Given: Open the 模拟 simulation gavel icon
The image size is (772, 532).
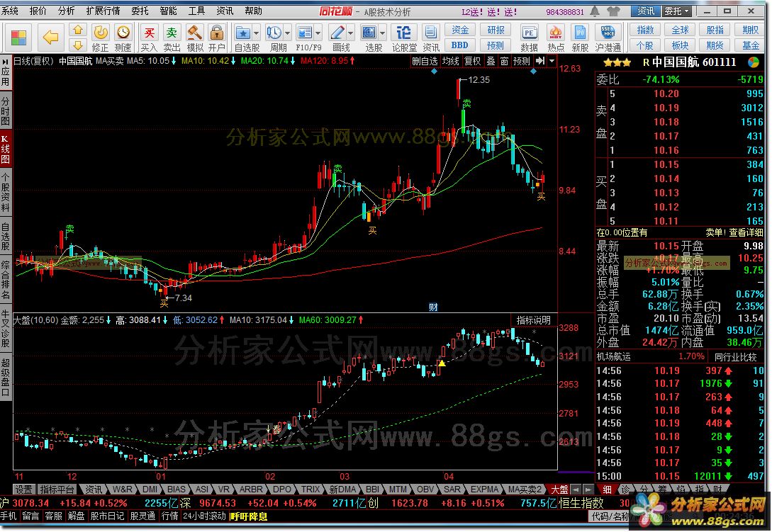Looking at the screenshot, I should (x=195, y=38).
